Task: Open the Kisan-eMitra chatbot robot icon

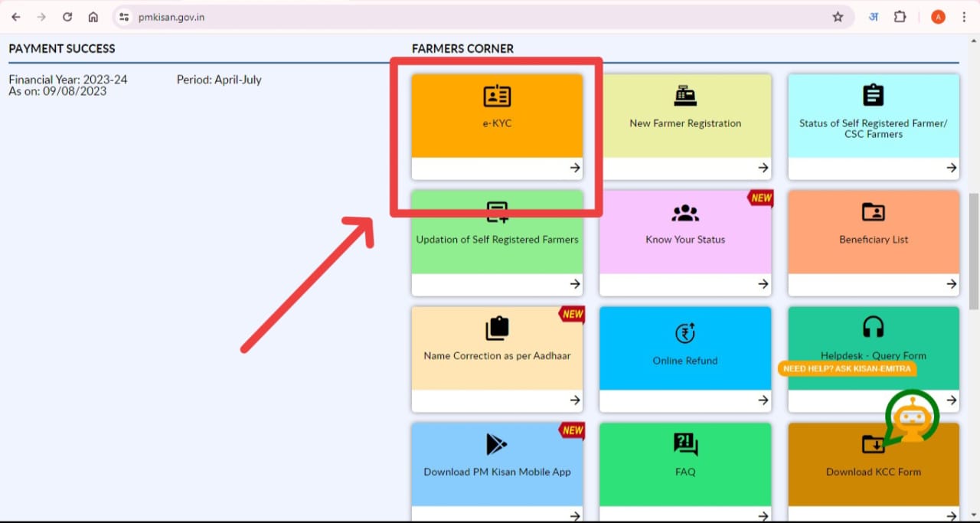Action: (911, 417)
